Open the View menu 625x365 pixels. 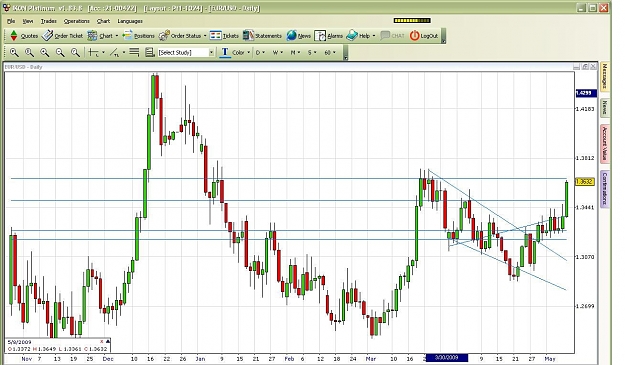pyautogui.click(x=28, y=21)
